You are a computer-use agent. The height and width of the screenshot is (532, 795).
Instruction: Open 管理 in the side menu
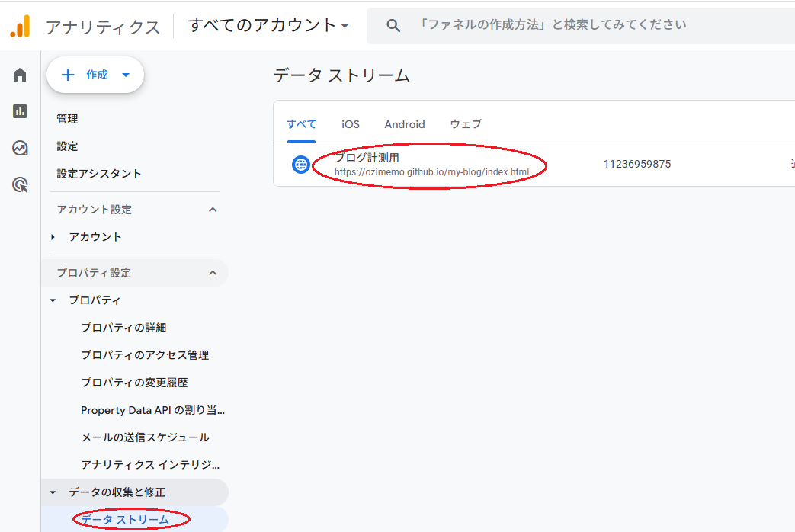click(67, 119)
